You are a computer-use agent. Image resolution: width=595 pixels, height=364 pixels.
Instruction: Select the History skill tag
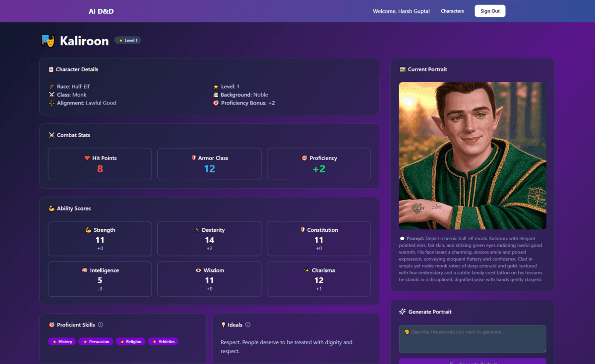tap(62, 342)
